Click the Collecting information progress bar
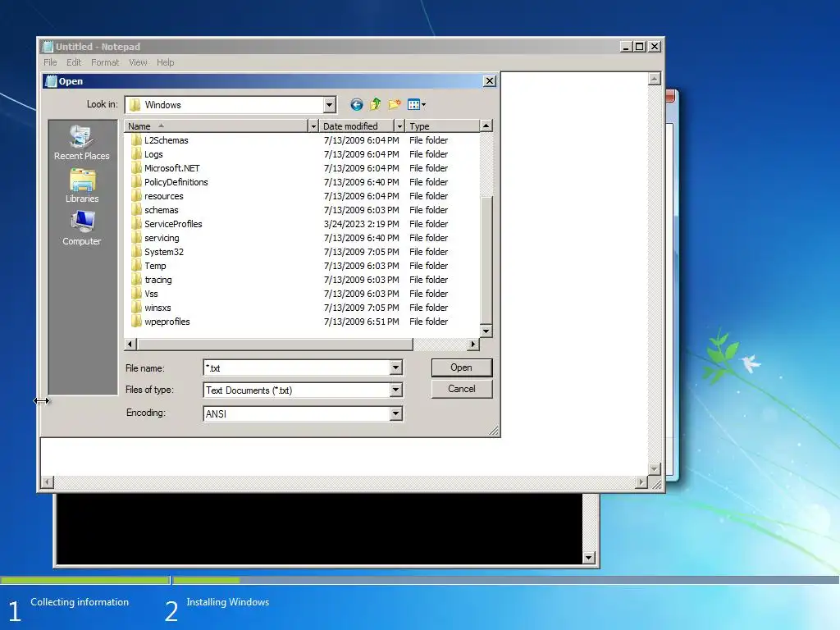The width and height of the screenshot is (840, 630). pos(84,580)
